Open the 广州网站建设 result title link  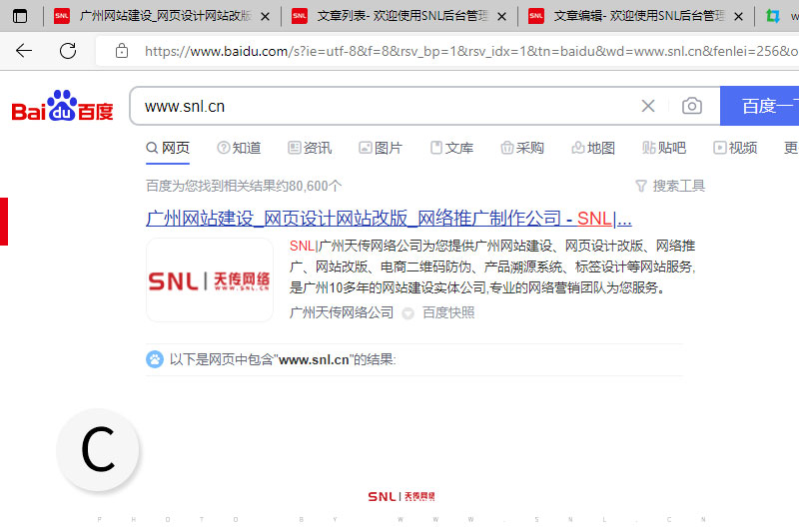pyautogui.click(x=389, y=219)
